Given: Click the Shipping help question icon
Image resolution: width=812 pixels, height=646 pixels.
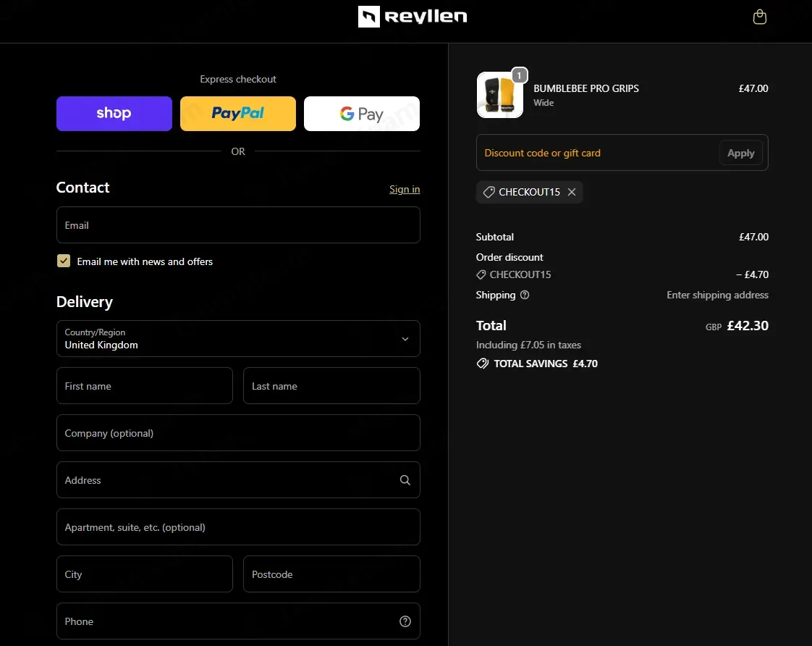Looking at the screenshot, I should 525,295.
